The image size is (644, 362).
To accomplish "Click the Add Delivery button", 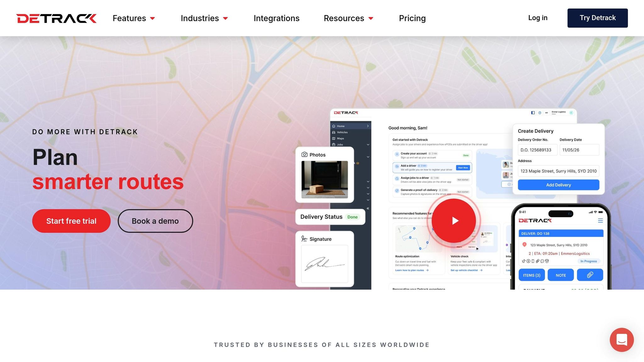I will coord(558,185).
